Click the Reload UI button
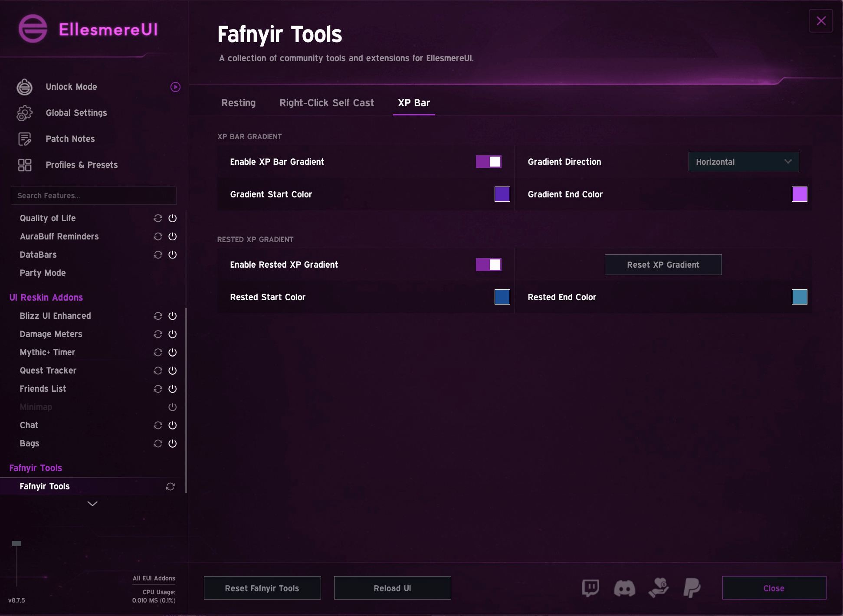Screen dimensions: 843x616 tap(393, 588)
